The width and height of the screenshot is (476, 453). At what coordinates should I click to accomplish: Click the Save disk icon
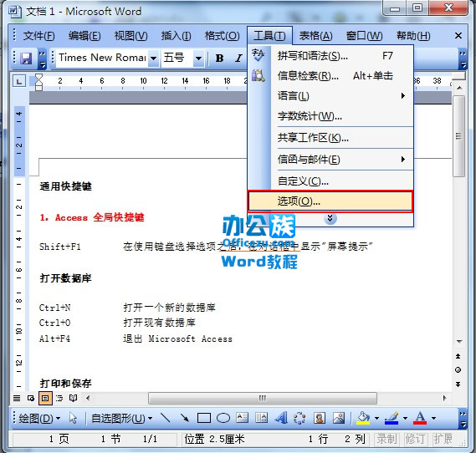(x=26, y=58)
